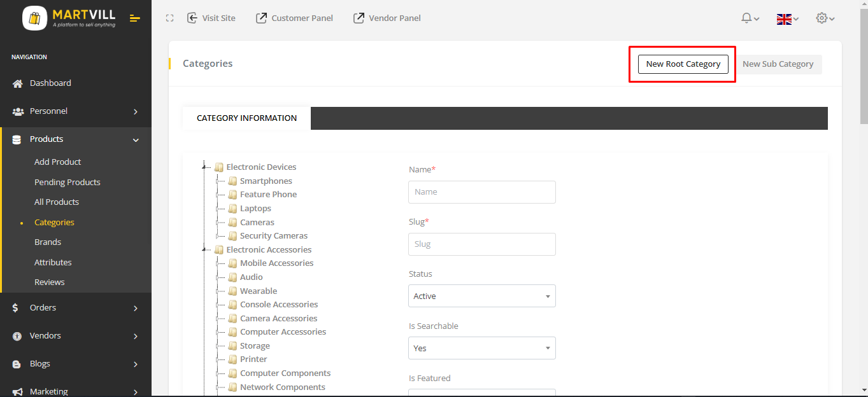Image resolution: width=868 pixels, height=397 pixels.
Task: Open the settings gear icon
Action: click(x=822, y=18)
